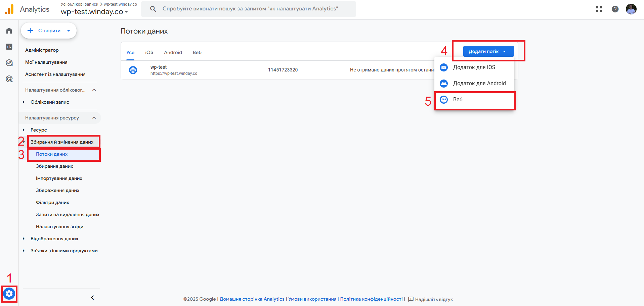Collapse Налаштування ресурсу section

click(x=94, y=118)
